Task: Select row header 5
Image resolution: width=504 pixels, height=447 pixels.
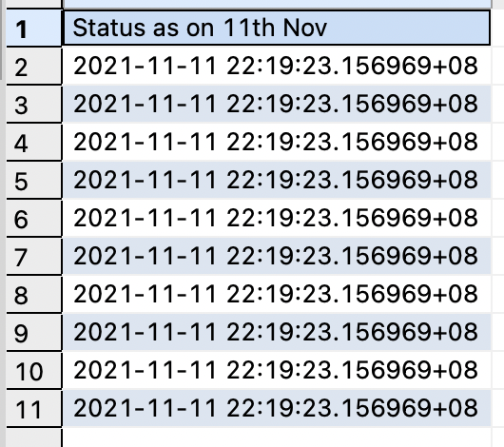Action: pos(33,180)
